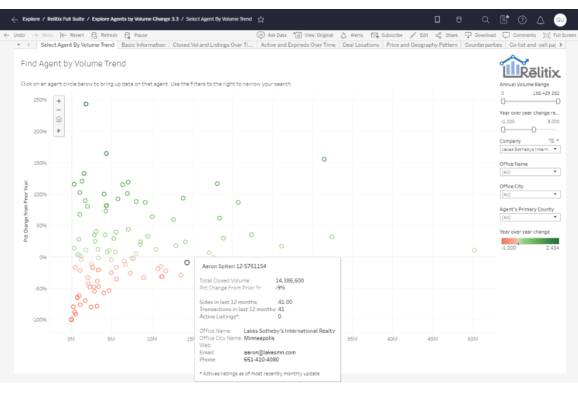Click the Company filter funnel icon

(x=551, y=141)
